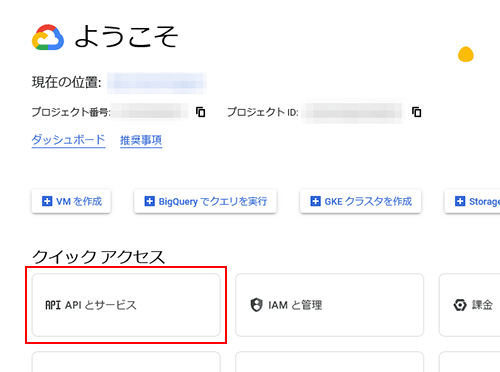Click the plus icon on Storage button

pyautogui.click(x=460, y=201)
